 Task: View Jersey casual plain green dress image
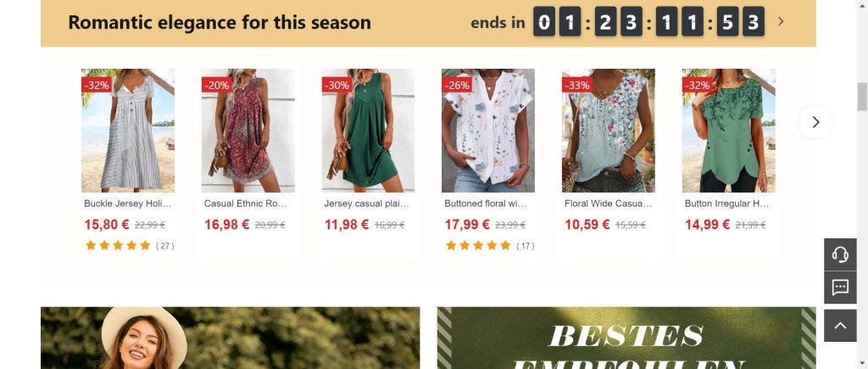click(368, 130)
